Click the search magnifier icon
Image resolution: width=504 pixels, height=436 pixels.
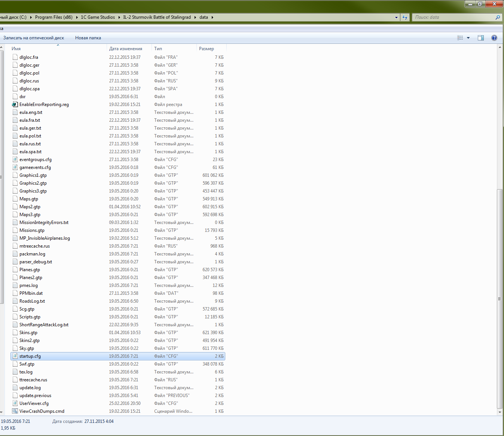click(x=498, y=17)
